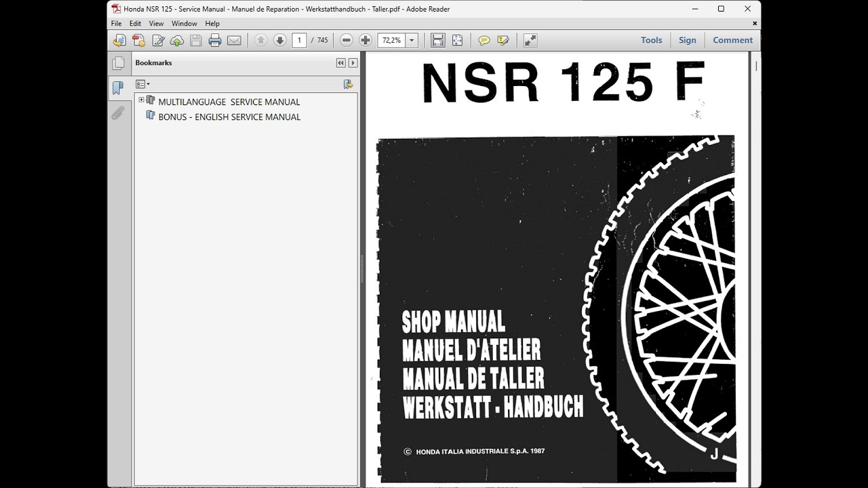Image resolution: width=868 pixels, height=488 pixels.
Task: Open the bookmarks options dropdown menu
Action: pos(142,85)
